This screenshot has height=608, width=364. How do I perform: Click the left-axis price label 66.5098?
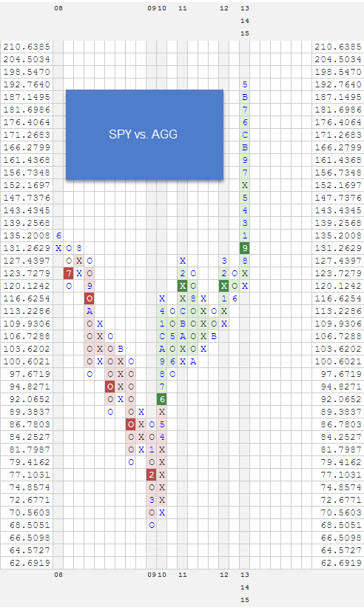[30, 538]
